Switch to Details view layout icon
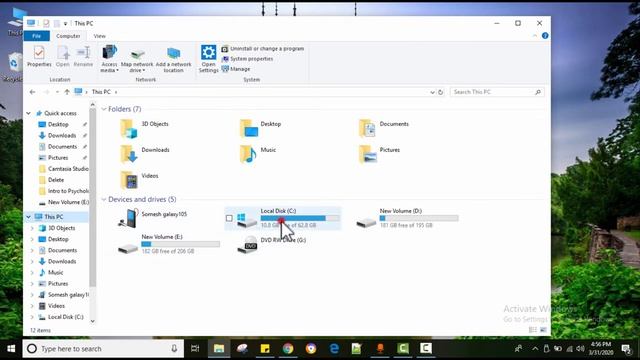The height and width of the screenshot is (360, 640). (533, 330)
